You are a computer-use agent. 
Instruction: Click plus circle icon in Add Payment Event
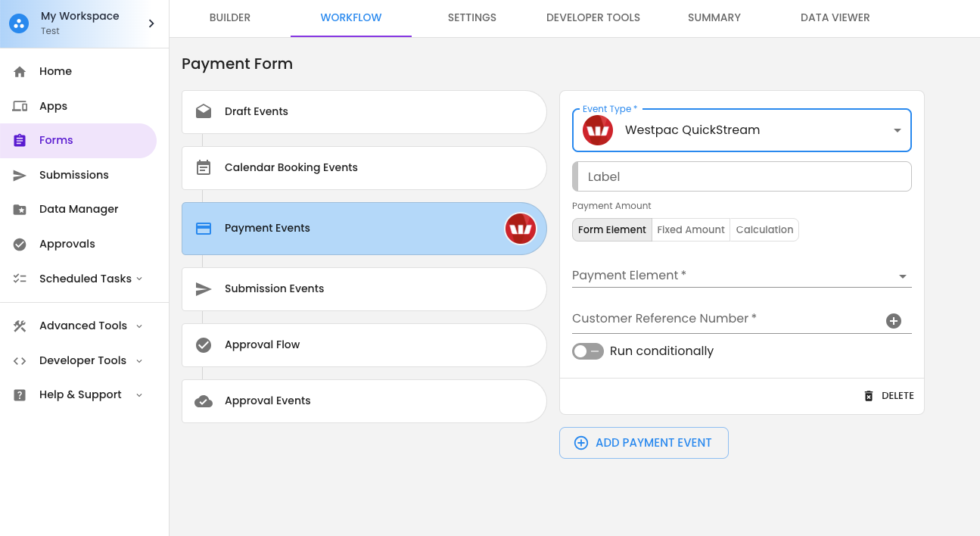point(581,443)
